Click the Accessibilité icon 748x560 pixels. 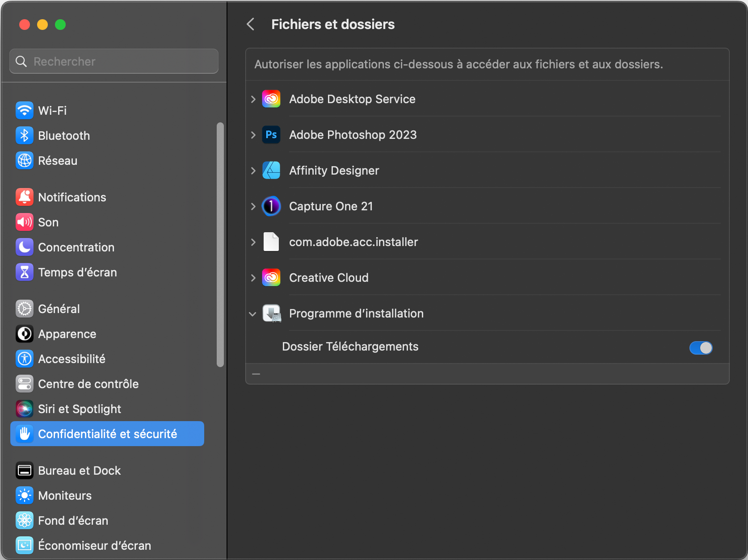coord(25,359)
